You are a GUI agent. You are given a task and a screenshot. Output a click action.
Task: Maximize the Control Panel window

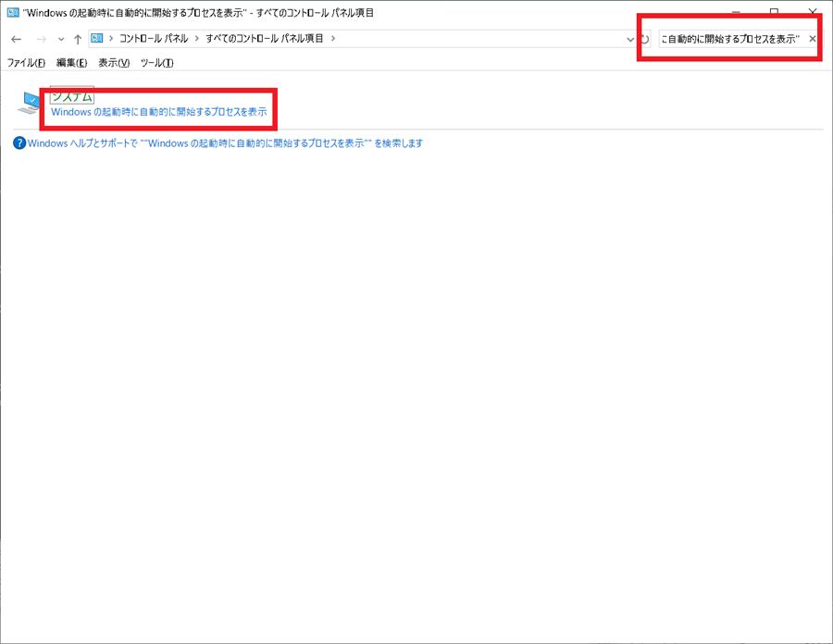tap(774, 11)
